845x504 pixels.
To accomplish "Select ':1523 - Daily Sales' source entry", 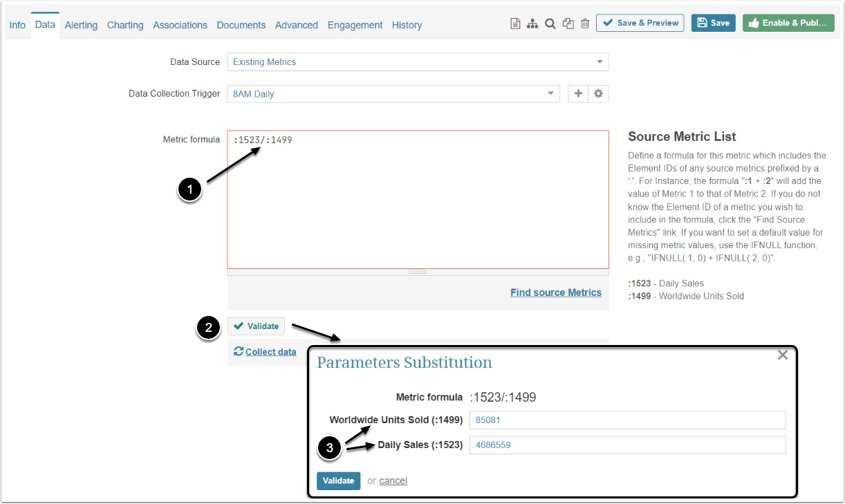I will coord(666,283).
